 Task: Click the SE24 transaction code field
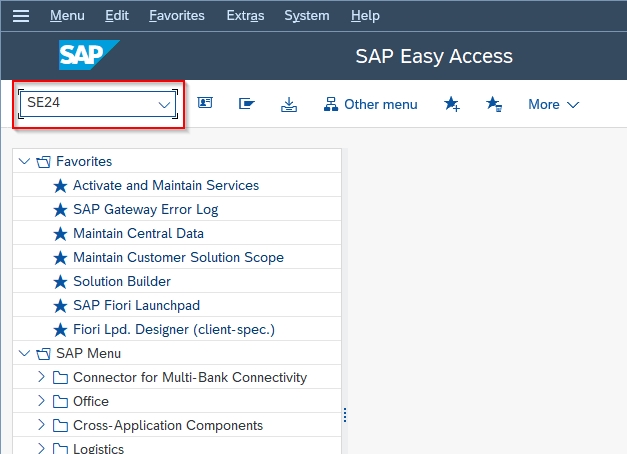98,104
